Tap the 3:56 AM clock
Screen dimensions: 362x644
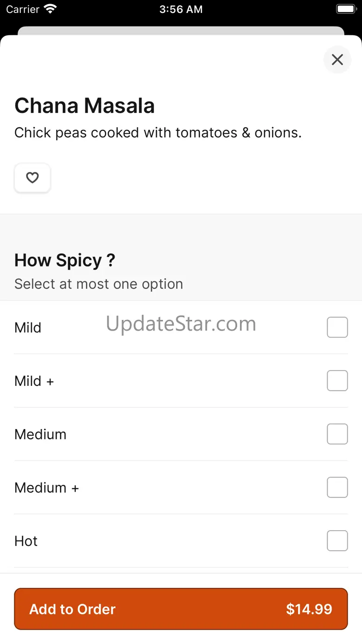click(181, 9)
